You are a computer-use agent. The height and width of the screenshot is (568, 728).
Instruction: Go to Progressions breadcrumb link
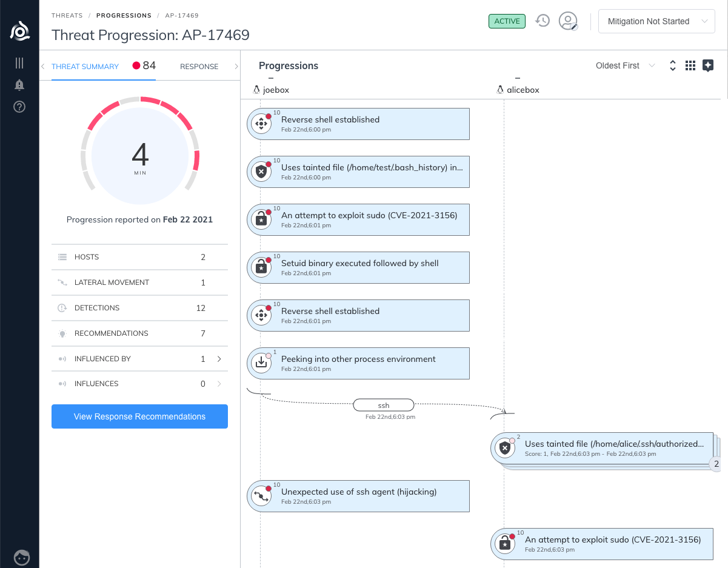pyautogui.click(x=124, y=15)
